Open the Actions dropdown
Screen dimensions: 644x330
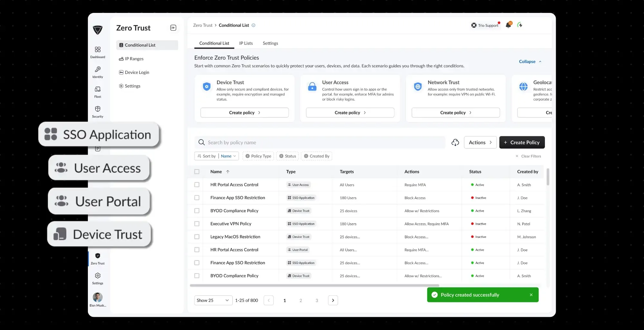480,142
